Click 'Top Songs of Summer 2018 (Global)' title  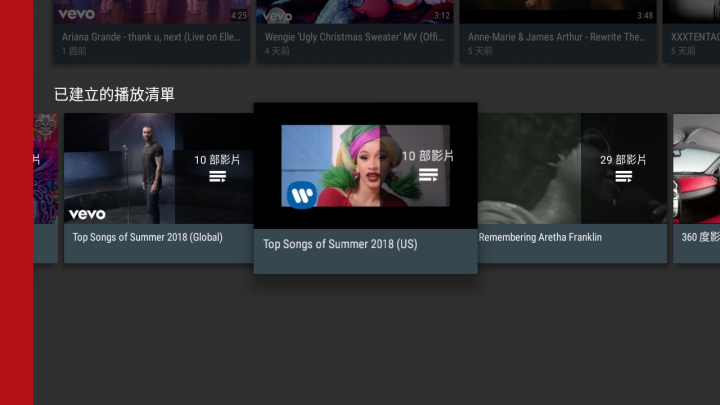point(147,237)
